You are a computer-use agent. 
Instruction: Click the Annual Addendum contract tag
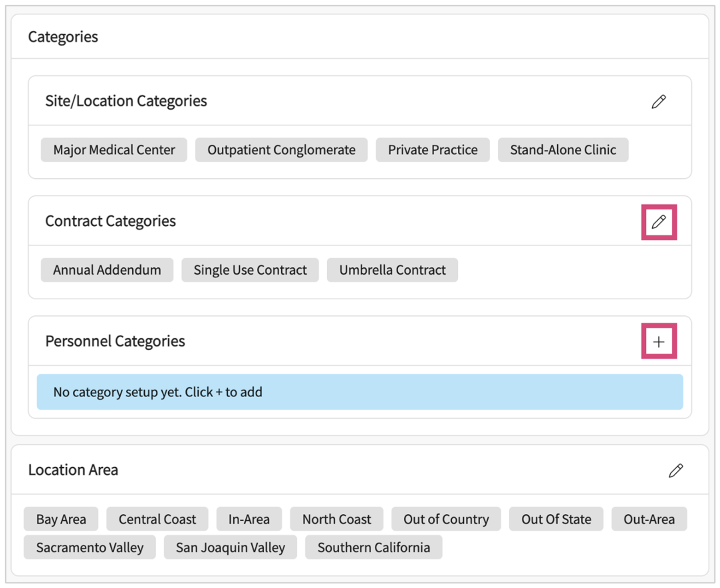(x=107, y=270)
